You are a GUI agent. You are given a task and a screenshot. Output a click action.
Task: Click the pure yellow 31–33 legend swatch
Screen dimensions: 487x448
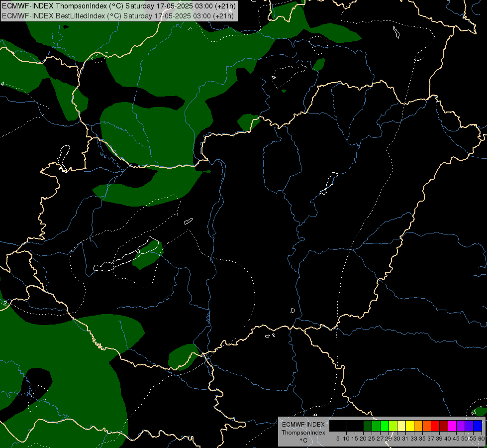(x=410, y=426)
